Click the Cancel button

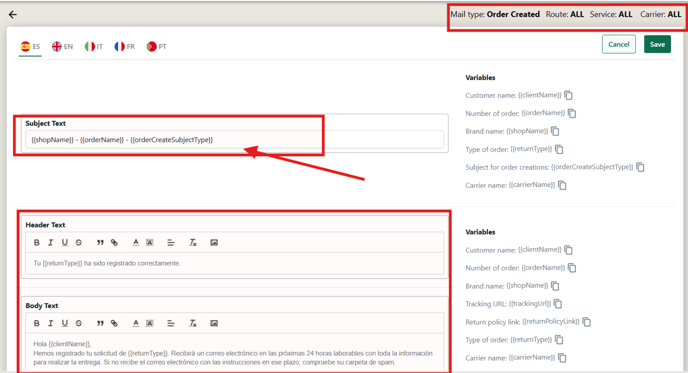619,44
